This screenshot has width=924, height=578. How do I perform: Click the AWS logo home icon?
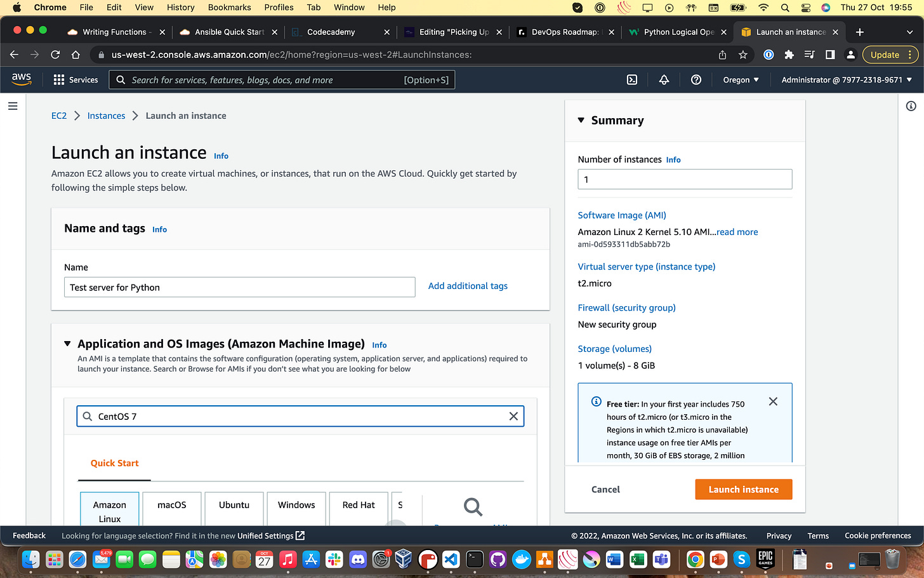click(x=22, y=79)
